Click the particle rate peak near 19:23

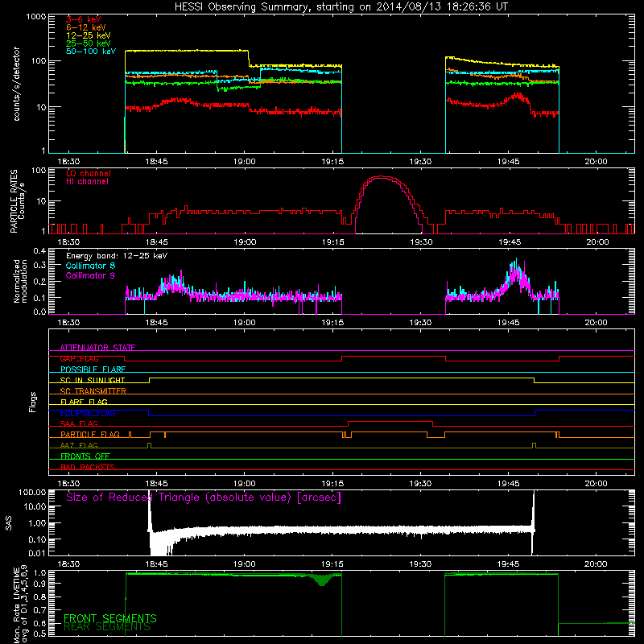(x=382, y=177)
